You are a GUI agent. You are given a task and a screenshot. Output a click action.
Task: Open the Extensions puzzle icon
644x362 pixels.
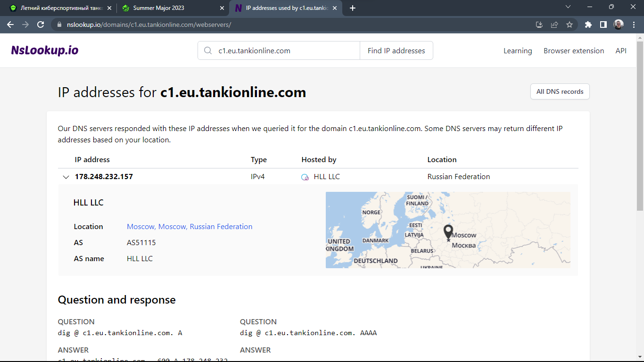pyautogui.click(x=588, y=25)
